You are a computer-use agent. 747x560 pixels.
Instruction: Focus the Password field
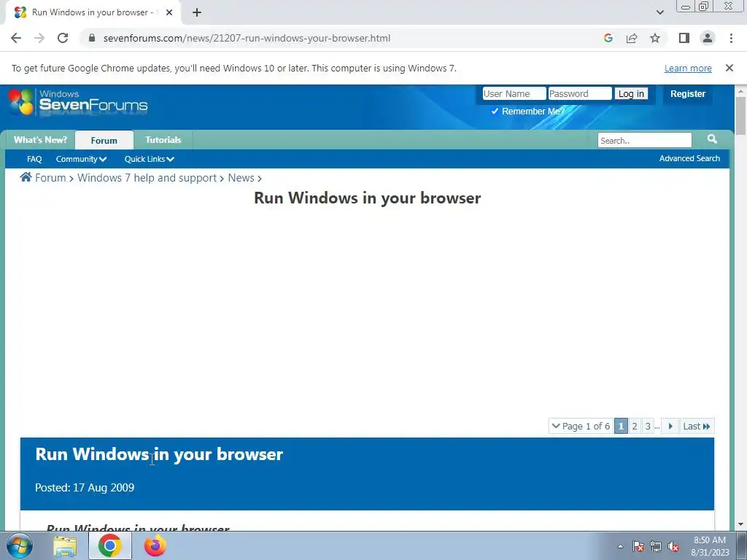tap(580, 93)
